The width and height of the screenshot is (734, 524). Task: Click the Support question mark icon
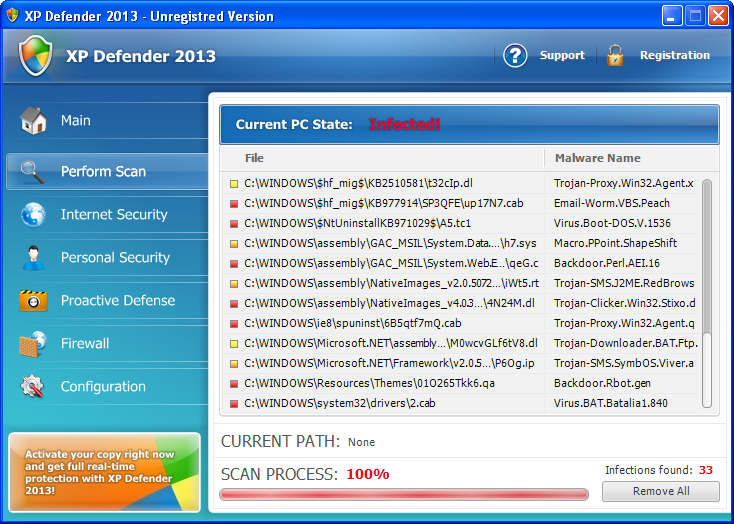tap(515, 56)
